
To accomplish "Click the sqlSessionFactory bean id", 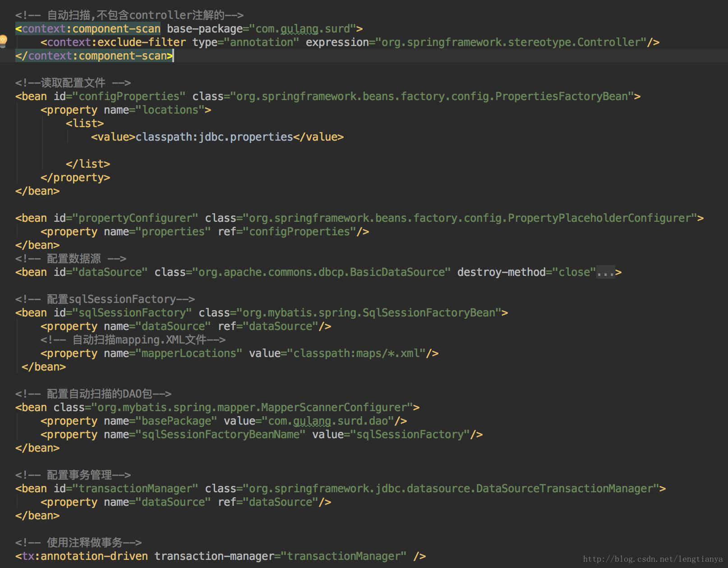I will point(132,313).
